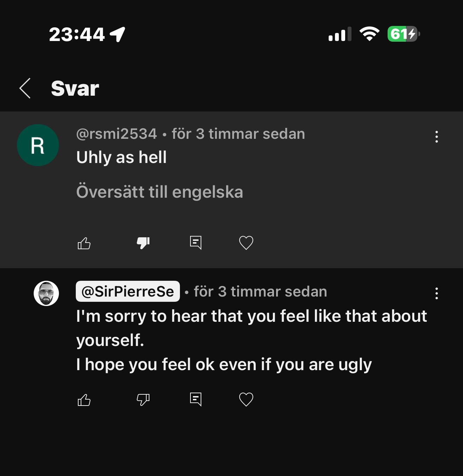Image resolution: width=463 pixels, height=476 pixels.
Task: Heart the reply by @SirPierreSe
Action: coord(246,399)
